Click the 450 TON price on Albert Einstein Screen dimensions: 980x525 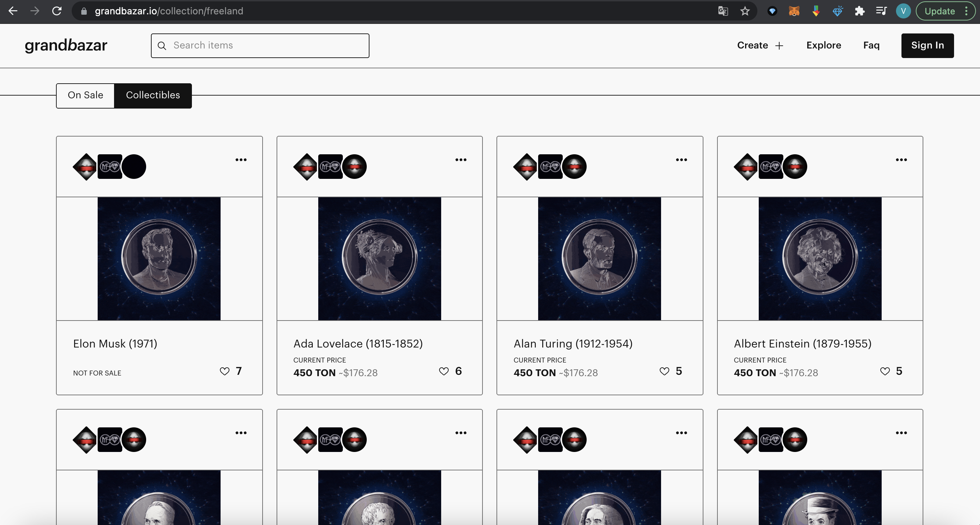(x=755, y=373)
